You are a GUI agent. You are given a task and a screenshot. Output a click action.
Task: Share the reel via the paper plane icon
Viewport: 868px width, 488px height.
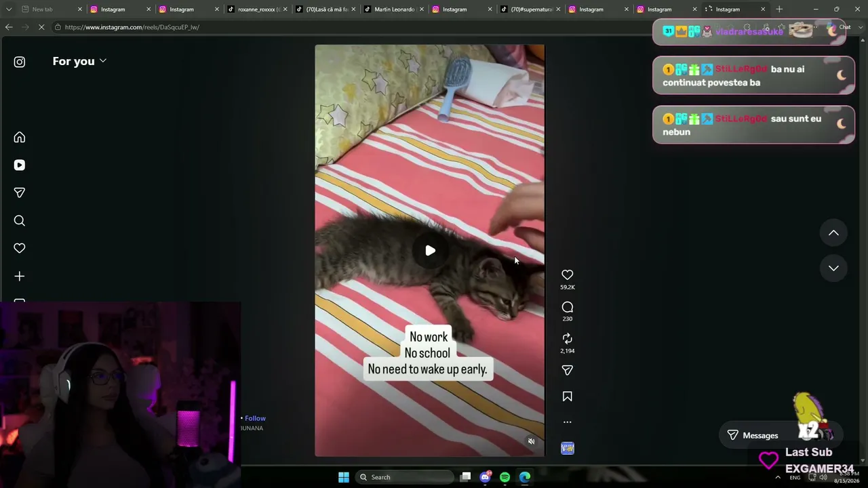(x=568, y=370)
